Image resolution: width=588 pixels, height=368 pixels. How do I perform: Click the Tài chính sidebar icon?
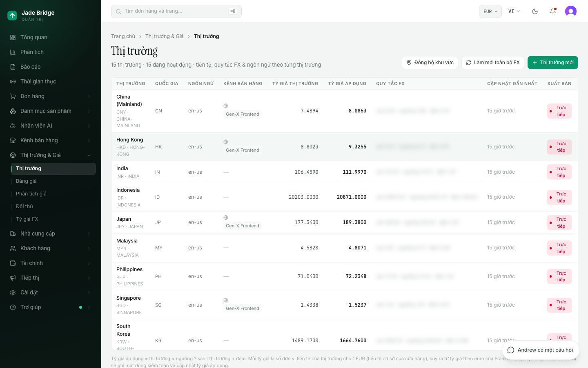click(13, 263)
